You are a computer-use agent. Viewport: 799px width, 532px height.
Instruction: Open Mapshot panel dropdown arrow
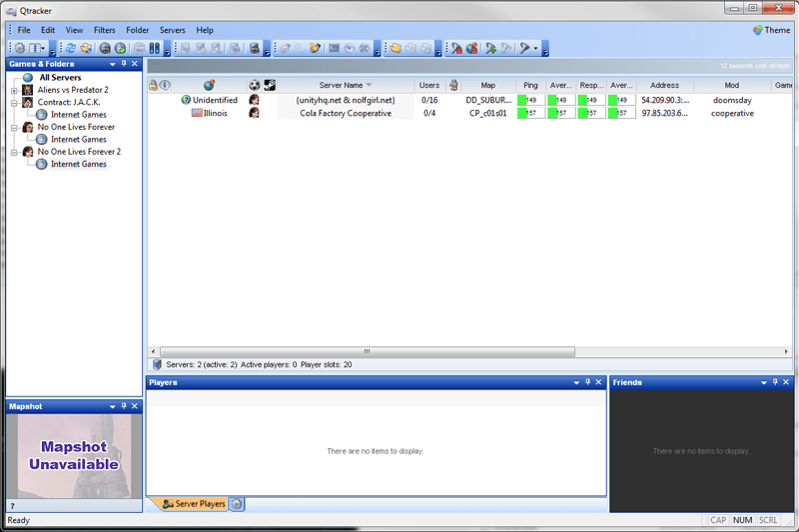click(113, 407)
